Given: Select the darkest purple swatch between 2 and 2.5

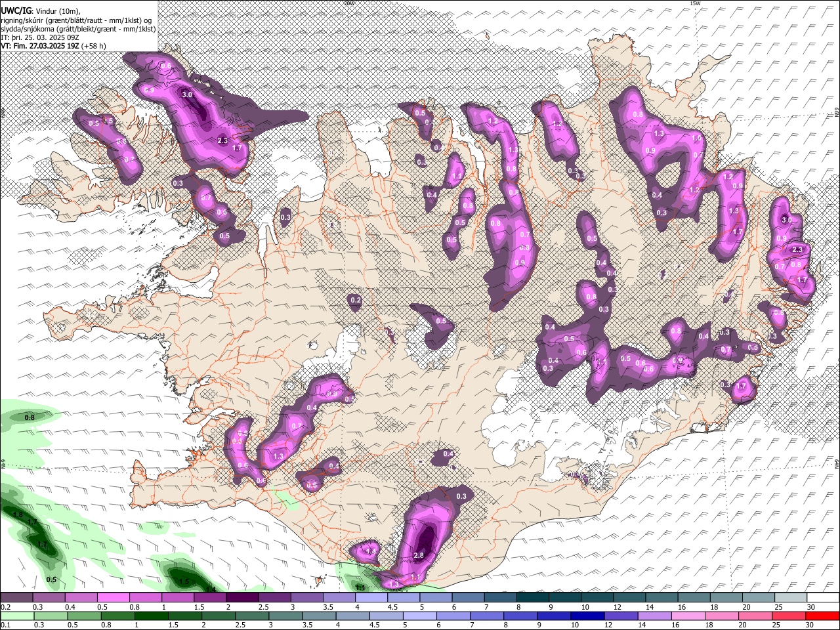Looking at the screenshot, I should pyautogui.click(x=242, y=598).
